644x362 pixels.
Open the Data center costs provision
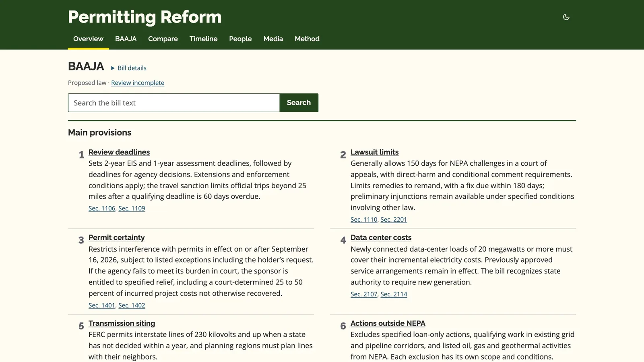point(381,238)
